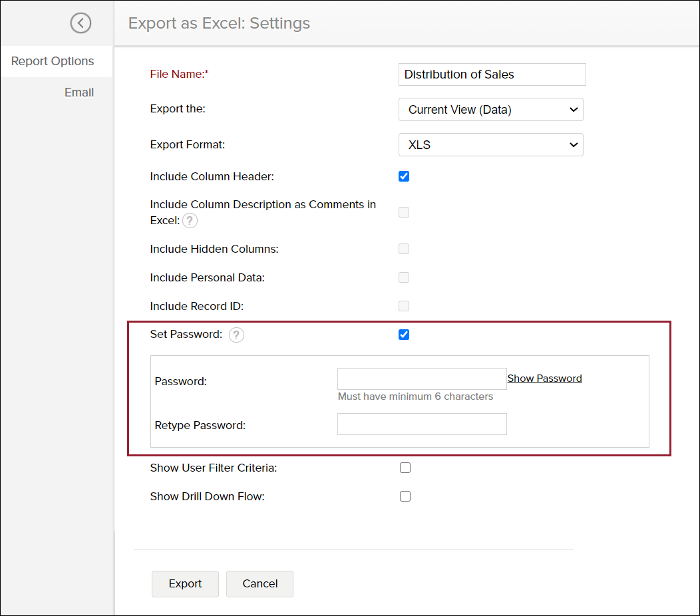Switch to the Email section

(x=79, y=92)
